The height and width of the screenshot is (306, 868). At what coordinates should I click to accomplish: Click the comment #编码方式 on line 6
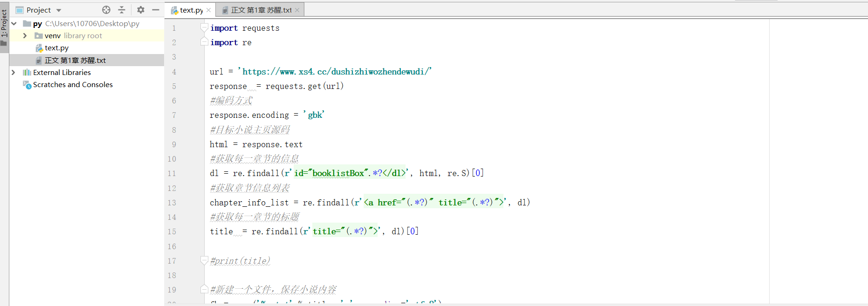pyautogui.click(x=231, y=100)
